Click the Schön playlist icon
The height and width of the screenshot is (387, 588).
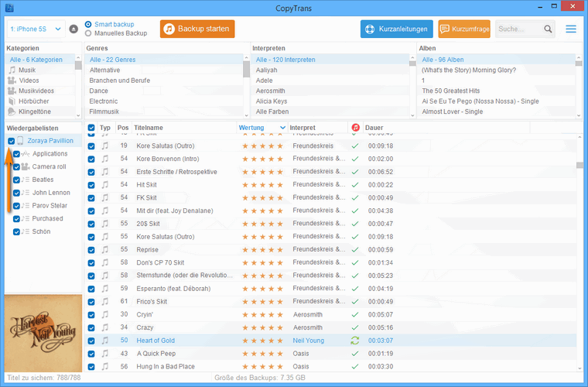26,231
